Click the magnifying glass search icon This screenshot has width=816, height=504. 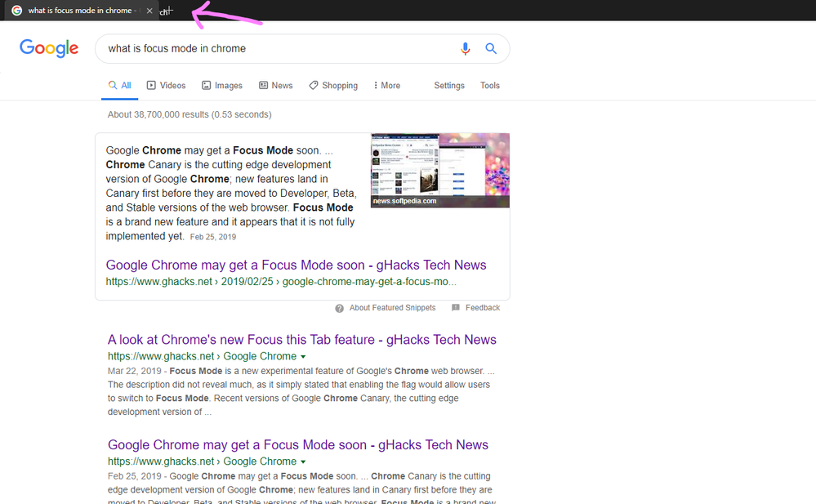coord(491,49)
